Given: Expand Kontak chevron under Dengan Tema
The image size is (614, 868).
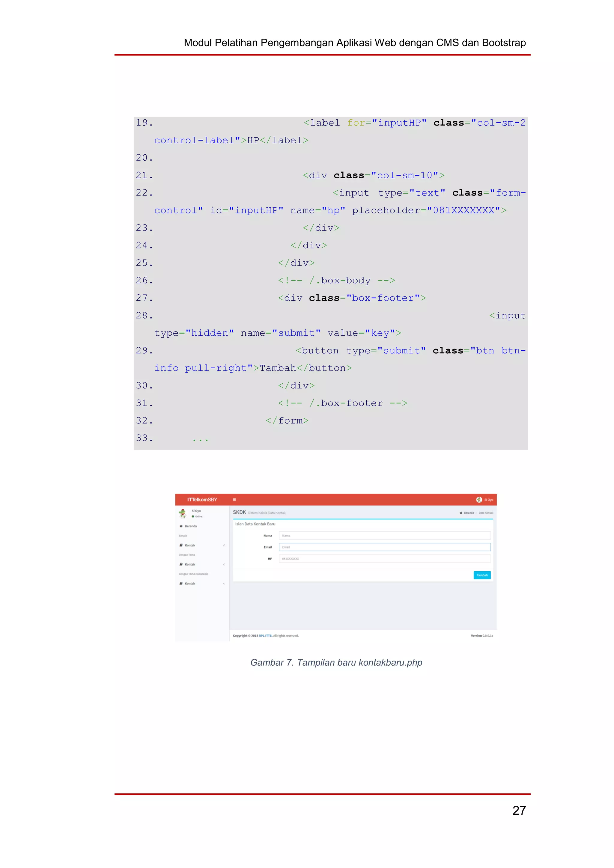Looking at the screenshot, I should tap(224, 564).
